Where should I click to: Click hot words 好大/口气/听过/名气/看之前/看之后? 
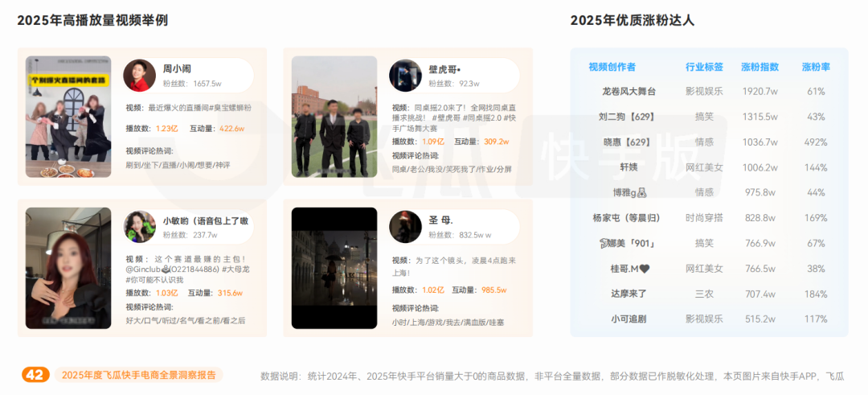click(x=186, y=321)
